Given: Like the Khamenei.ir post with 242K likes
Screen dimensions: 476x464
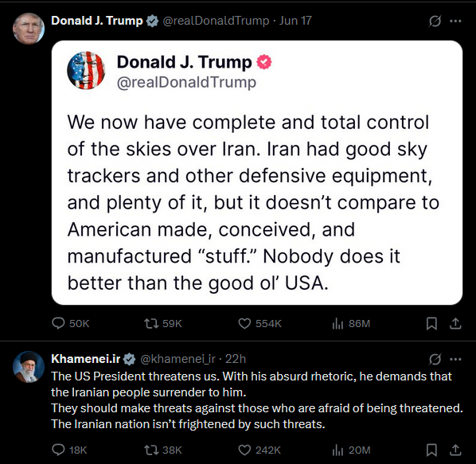Looking at the screenshot, I should pyautogui.click(x=259, y=450).
